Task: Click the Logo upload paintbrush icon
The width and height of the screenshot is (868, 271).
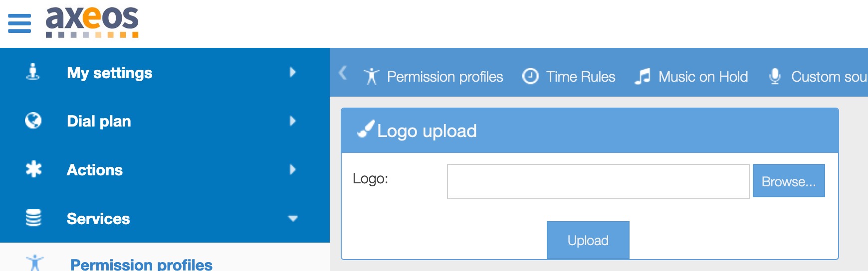Action: point(366,129)
